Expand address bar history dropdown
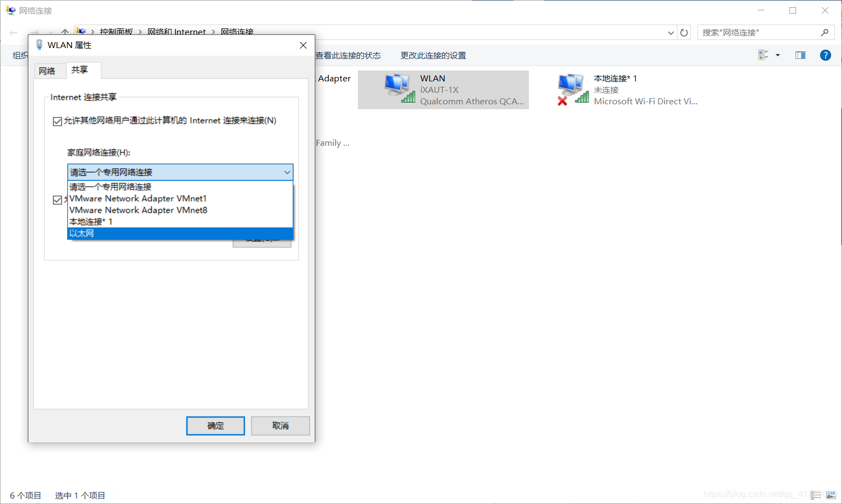The image size is (842, 504). click(671, 33)
